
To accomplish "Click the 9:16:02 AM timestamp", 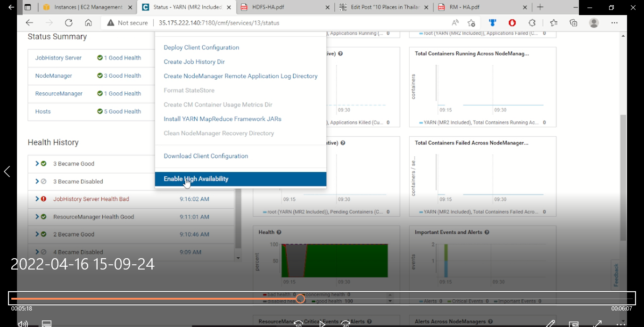I will click(194, 199).
